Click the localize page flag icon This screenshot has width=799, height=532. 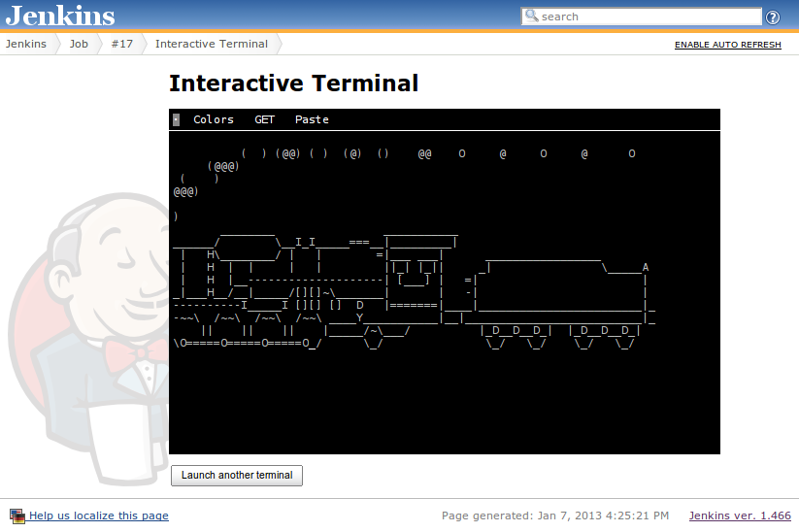[x=17, y=515]
